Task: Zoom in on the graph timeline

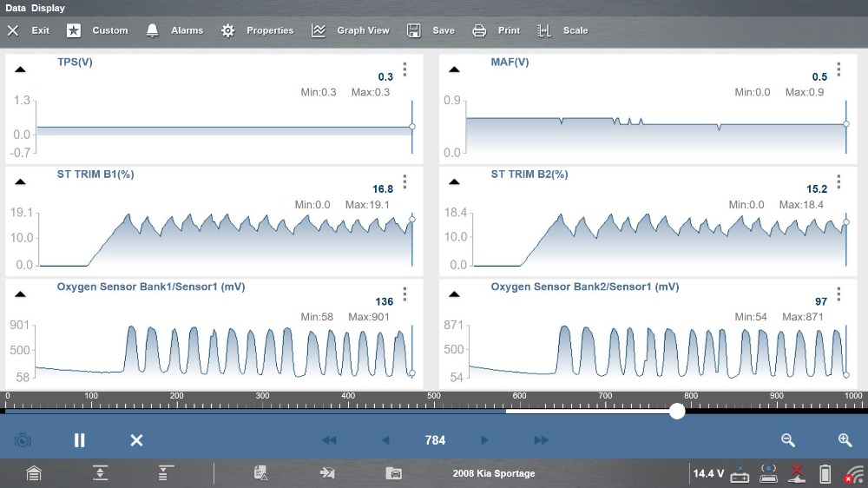Action: coord(845,440)
